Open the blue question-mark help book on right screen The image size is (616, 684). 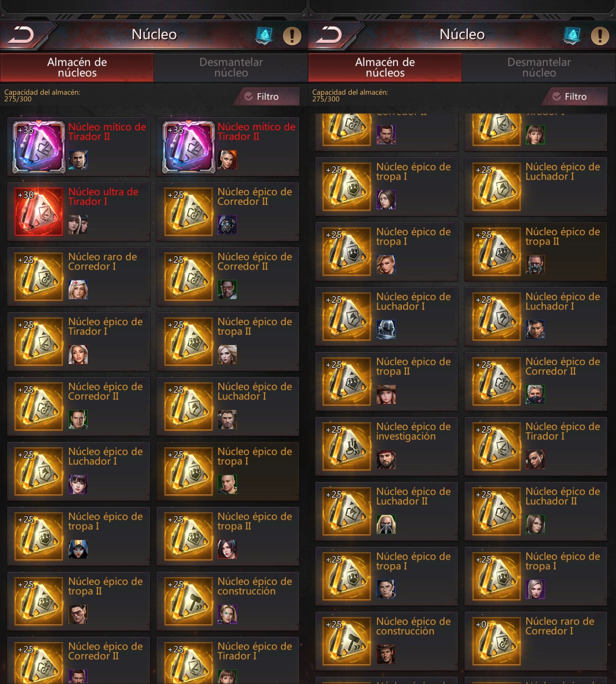572,36
